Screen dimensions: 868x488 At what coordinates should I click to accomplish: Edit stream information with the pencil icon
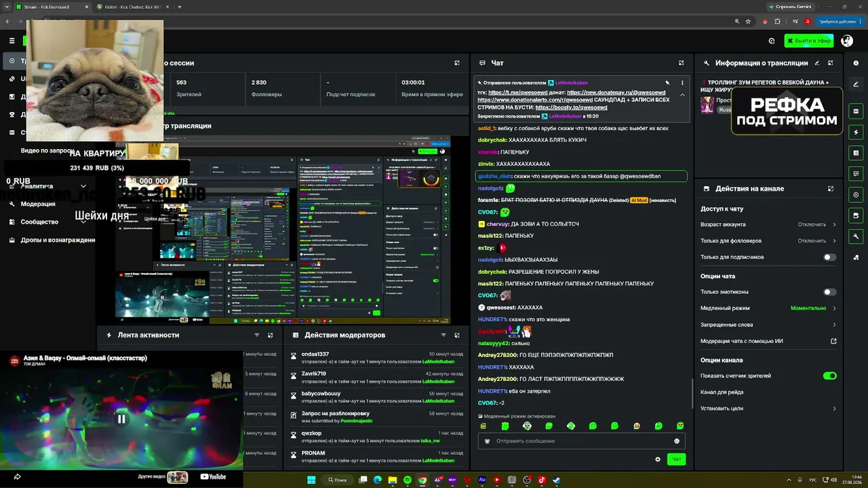[x=817, y=63]
